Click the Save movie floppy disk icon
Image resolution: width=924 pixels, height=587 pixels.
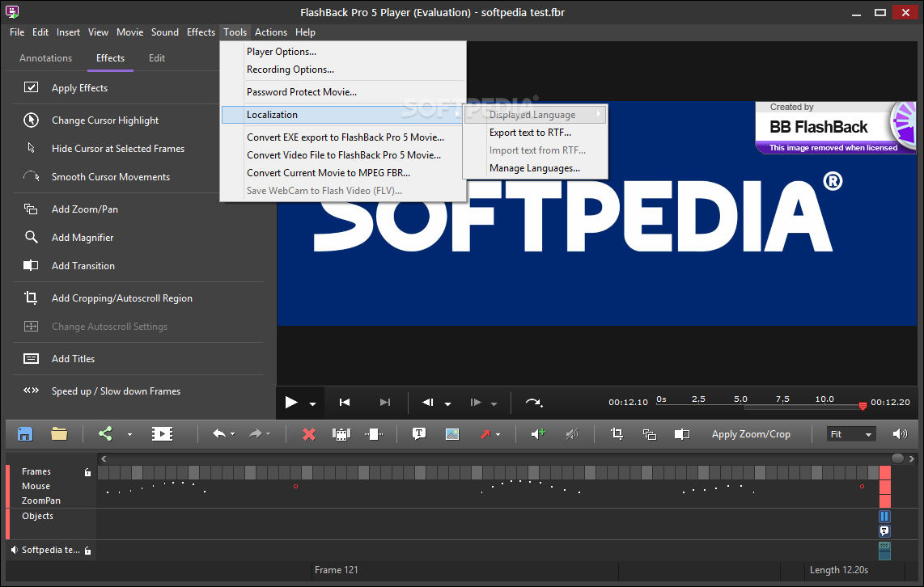pos(25,434)
